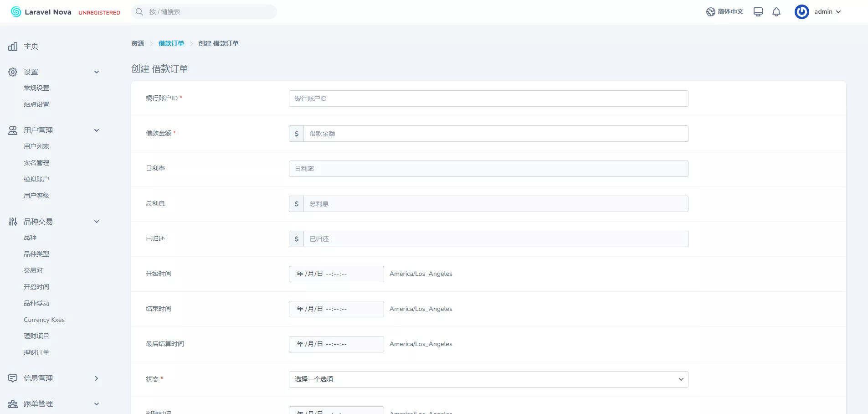The image size is (868, 414).
Task: Click the 借款金额 amount field
Action: tap(495, 134)
